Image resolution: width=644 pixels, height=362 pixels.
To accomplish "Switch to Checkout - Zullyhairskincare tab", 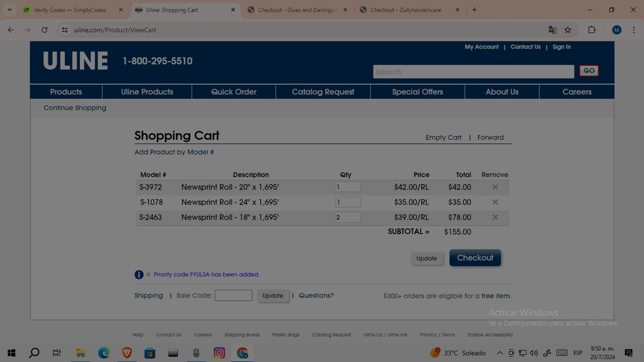I will [x=406, y=10].
